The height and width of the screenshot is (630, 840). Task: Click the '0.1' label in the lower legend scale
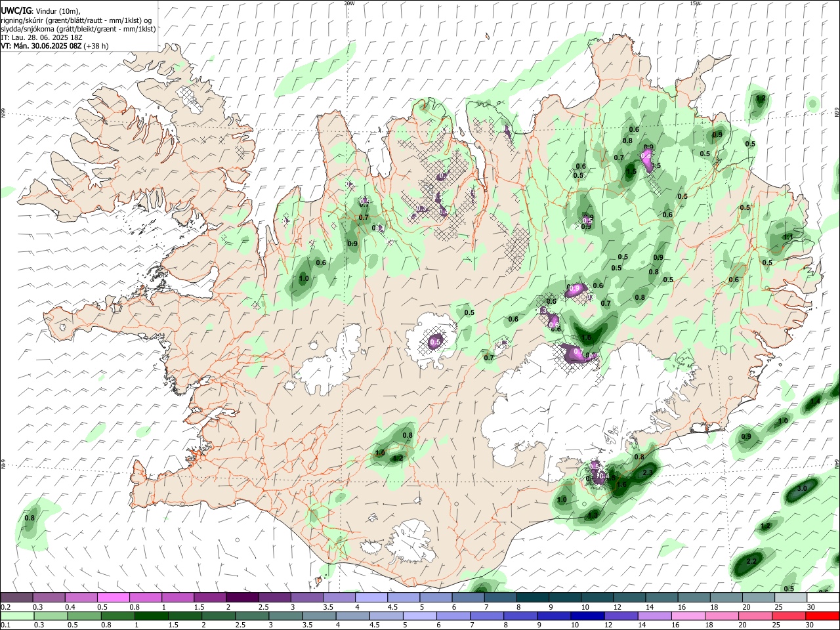pyautogui.click(x=5, y=625)
